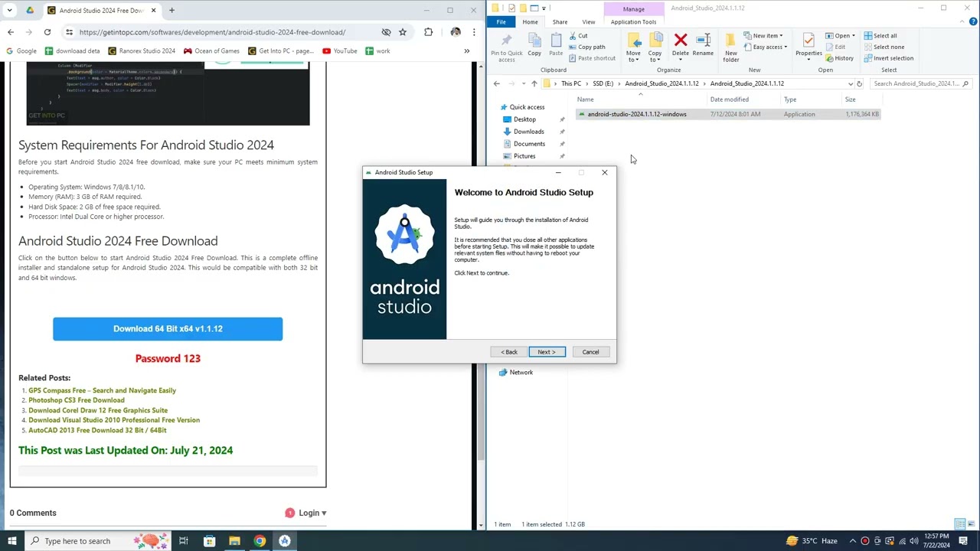Screen dimensions: 980x551
Task: Open the Chrome three-dot menu
Action: click(474, 32)
